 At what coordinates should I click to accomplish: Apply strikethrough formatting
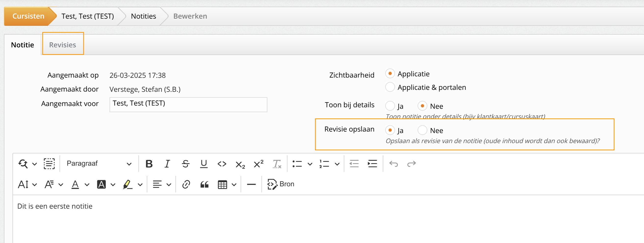(186, 164)
